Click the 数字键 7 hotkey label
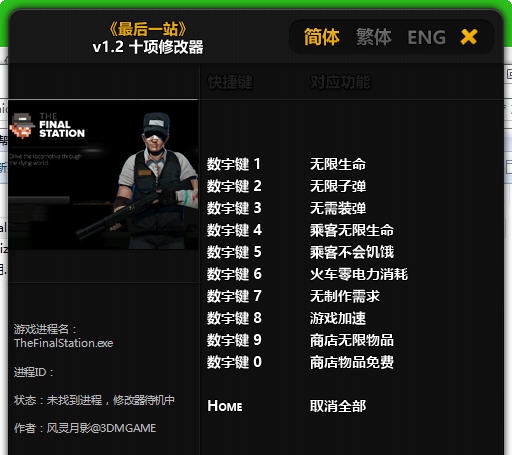Viewport: 512px width, 455px height. click(x=234, y=296)
